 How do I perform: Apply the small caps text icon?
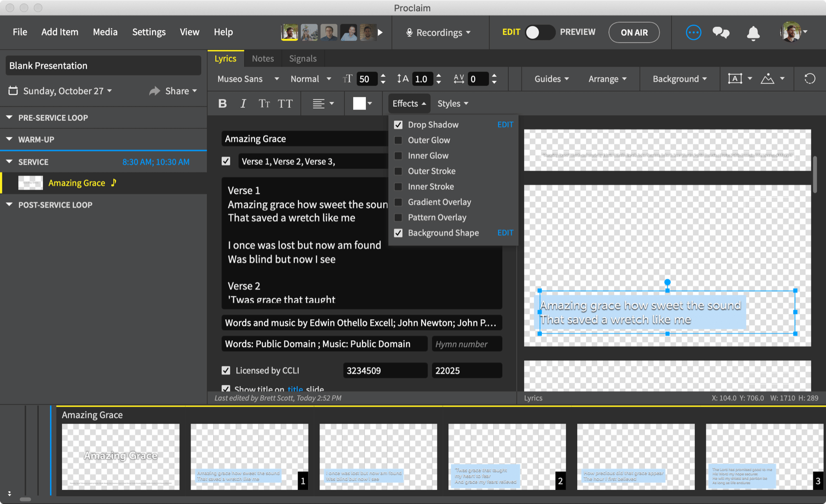click(264, 103)
